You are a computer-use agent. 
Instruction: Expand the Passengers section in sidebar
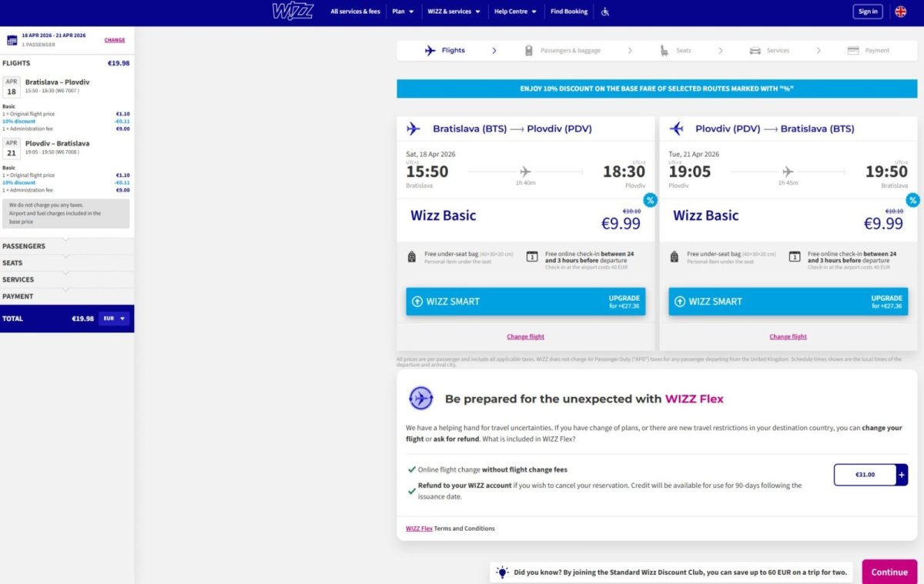coord(24,246)
